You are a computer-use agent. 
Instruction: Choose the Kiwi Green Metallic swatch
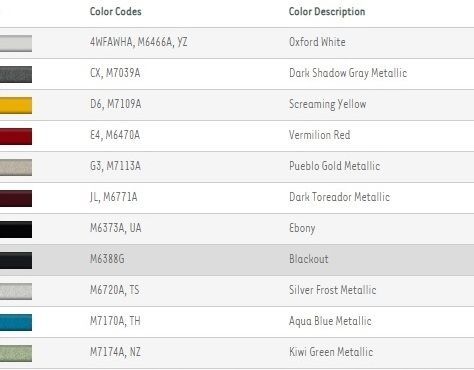(x=16, y=353)
